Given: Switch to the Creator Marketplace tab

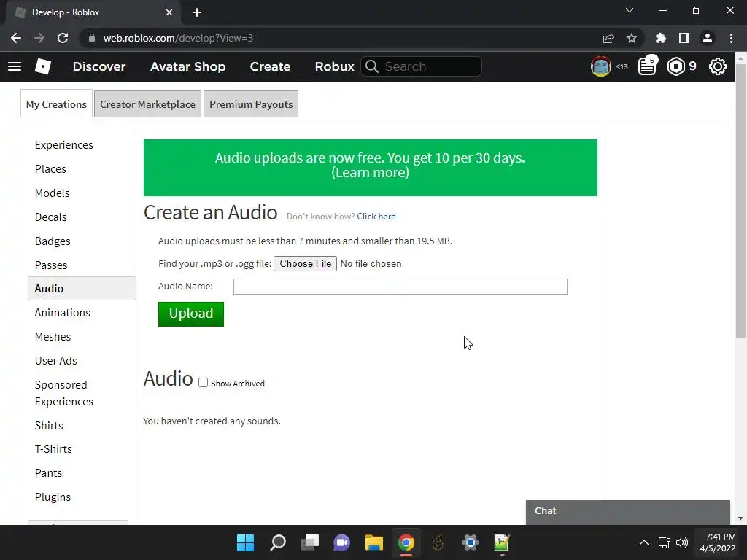Looking at the screenshot, I should tap(147, 104).
